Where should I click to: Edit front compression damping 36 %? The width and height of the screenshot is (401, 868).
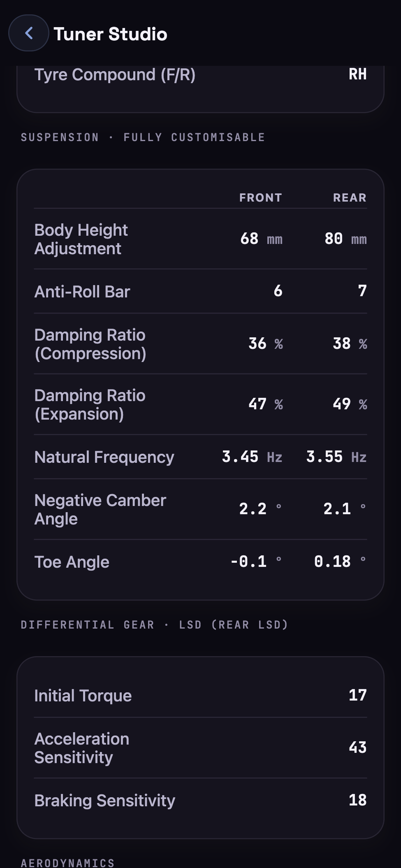point(266,344)
